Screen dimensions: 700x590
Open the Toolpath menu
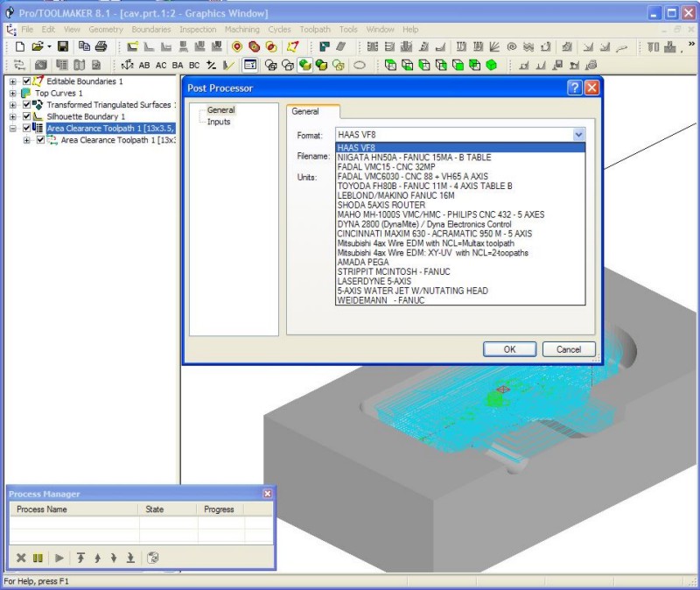(x=315, y=30)
